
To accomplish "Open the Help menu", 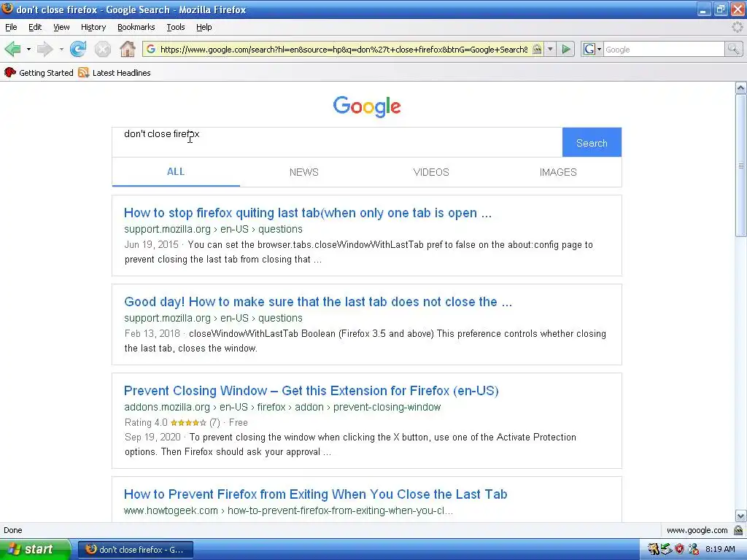I will 204,27.
